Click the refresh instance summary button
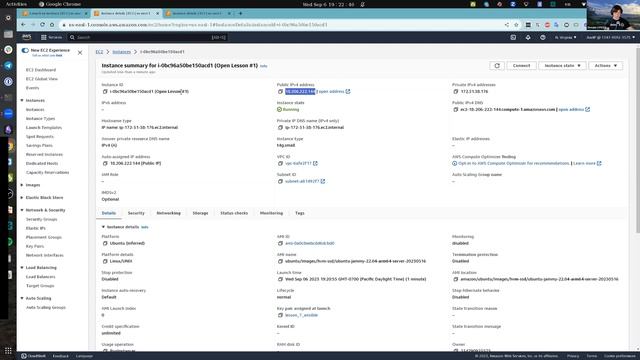640x360 pixels. 497,66
